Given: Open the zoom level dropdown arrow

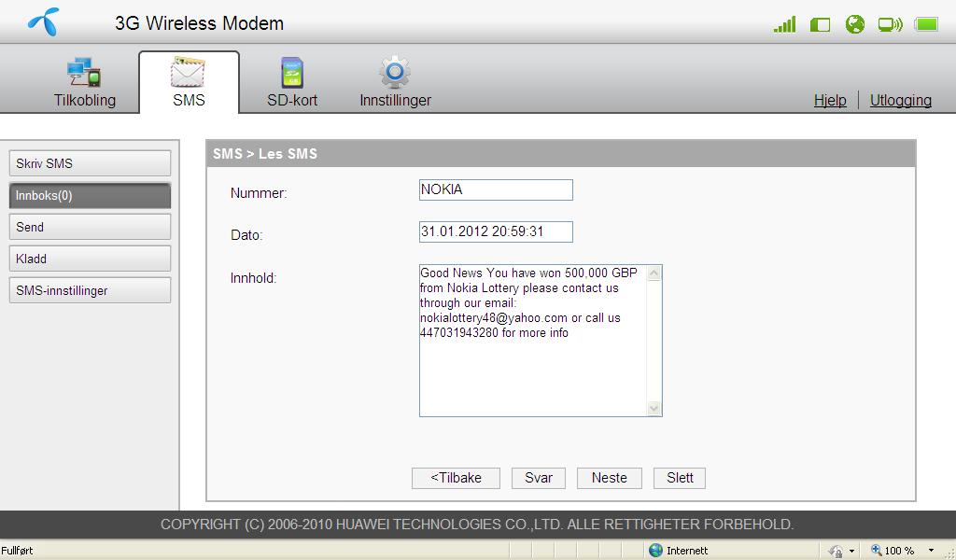Looking at the screenshot, I should tap(931, 551).
